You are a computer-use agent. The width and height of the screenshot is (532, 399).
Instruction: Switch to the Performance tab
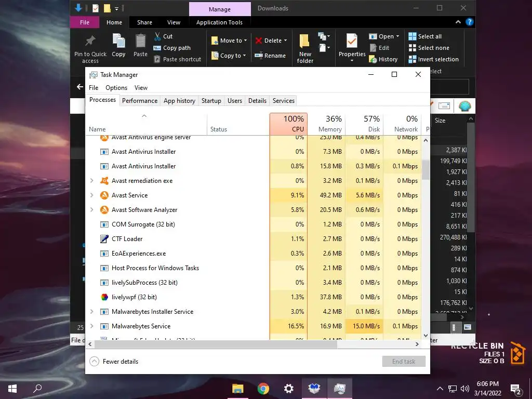[140, 101]
